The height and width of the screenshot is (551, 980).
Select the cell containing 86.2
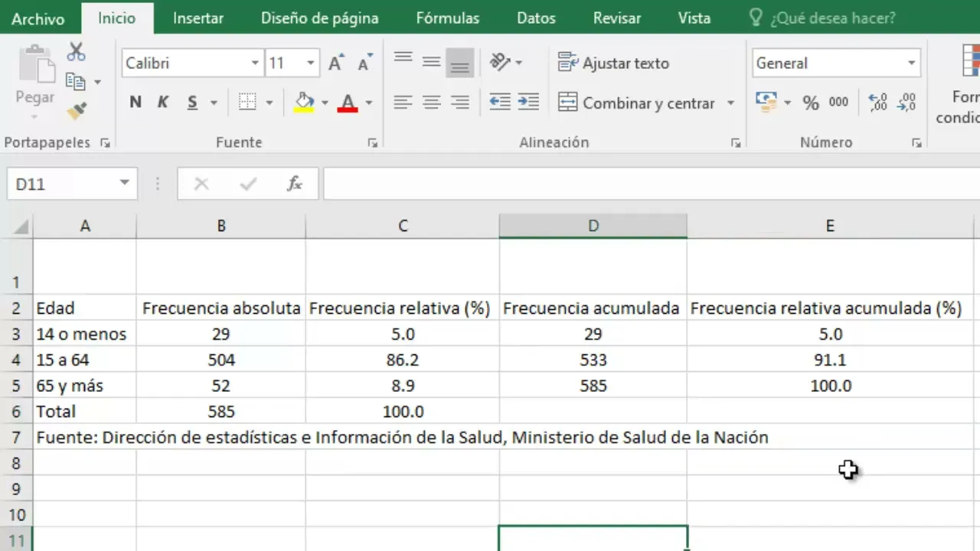point(403,360)
